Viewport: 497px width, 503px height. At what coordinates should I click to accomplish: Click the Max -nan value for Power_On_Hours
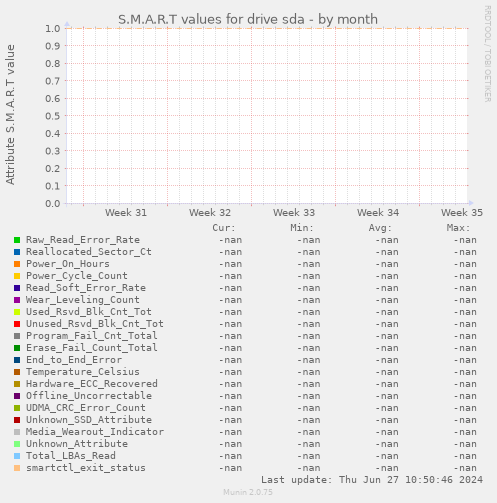465,264
